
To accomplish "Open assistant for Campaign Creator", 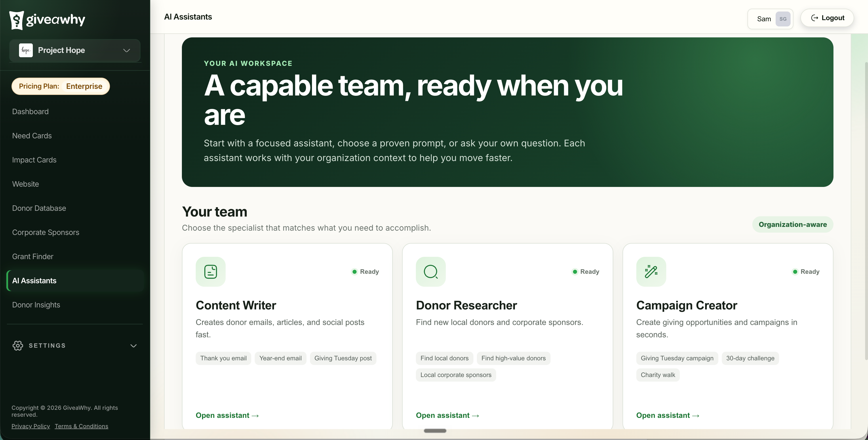I will [x=668, y=416].
